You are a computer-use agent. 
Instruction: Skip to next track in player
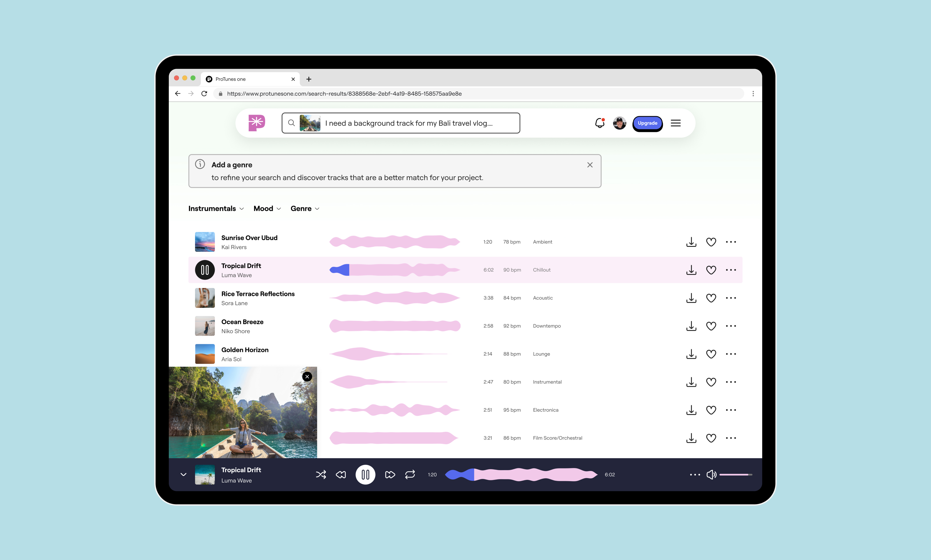(390, 475)
